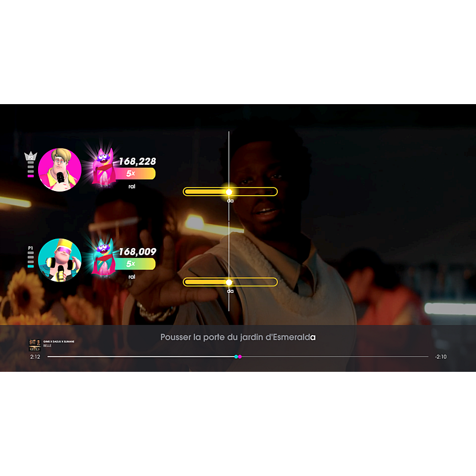The height and width of the screenshot is (476, 476).
Task: Click the song progress bar marker
Action: (237, 356)
